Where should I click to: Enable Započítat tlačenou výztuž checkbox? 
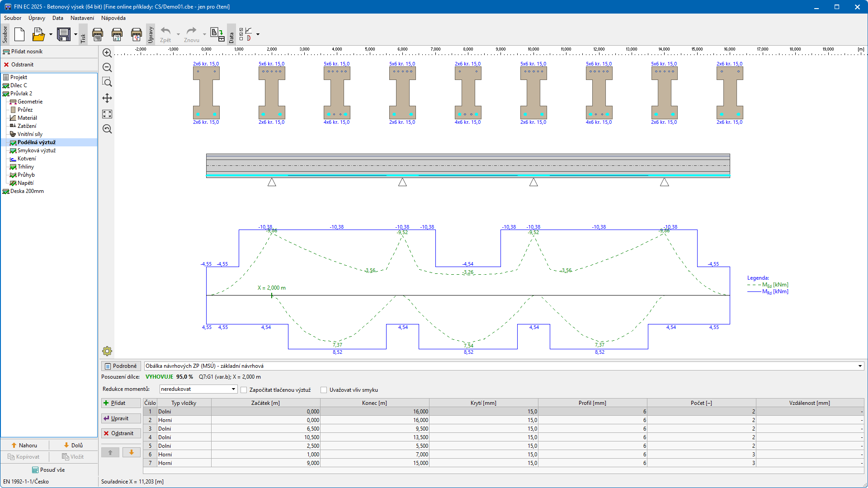pyautogui.click(x=244, y=390)
